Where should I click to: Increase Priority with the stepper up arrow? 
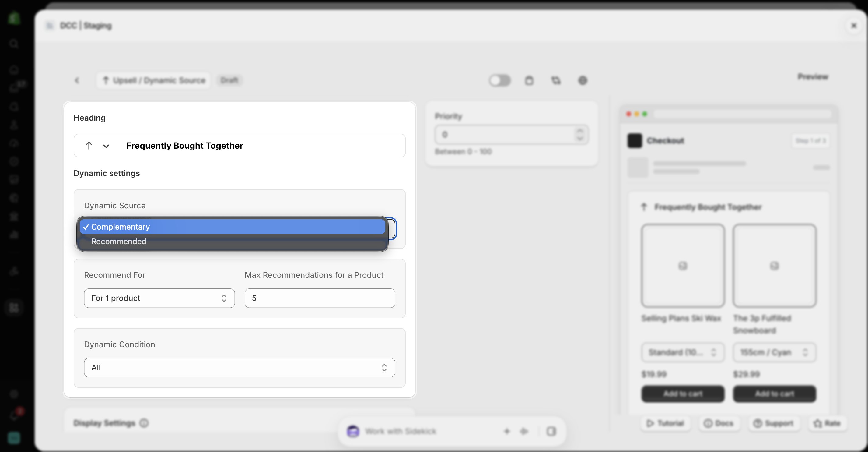tap(580, 131)
